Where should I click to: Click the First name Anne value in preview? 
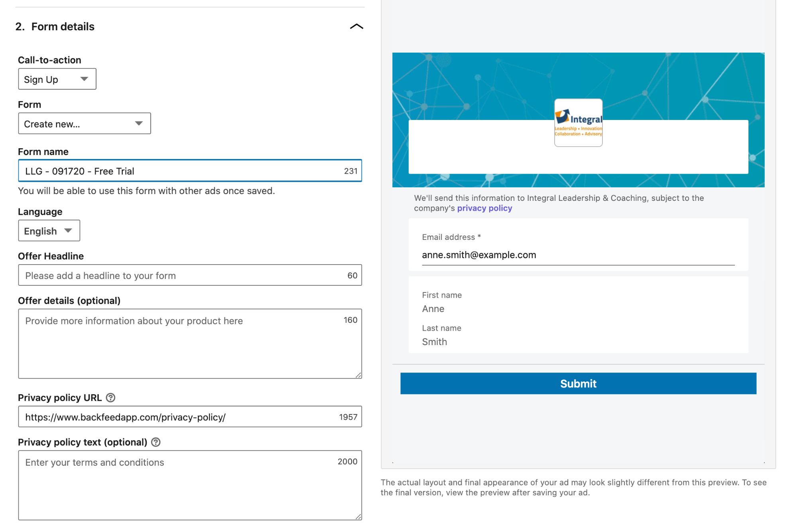[433, 309]
